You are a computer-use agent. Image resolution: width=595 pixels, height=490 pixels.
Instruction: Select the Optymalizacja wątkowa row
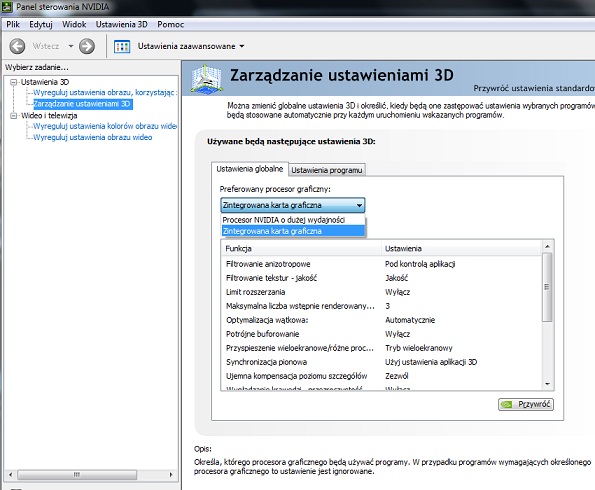pyautogui.click(x=381, y=320)
